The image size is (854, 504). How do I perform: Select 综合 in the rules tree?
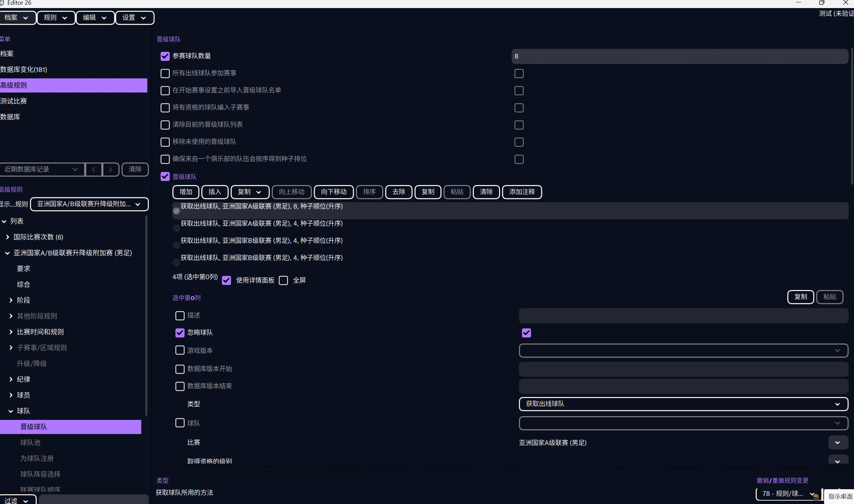click(x=24, y=284)
